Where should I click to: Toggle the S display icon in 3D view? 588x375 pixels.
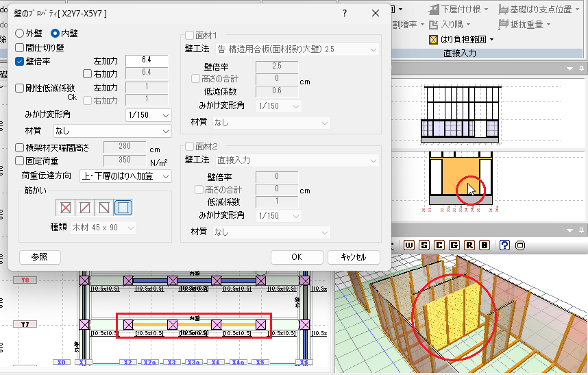pyautogui.click(x=424, y=245)
